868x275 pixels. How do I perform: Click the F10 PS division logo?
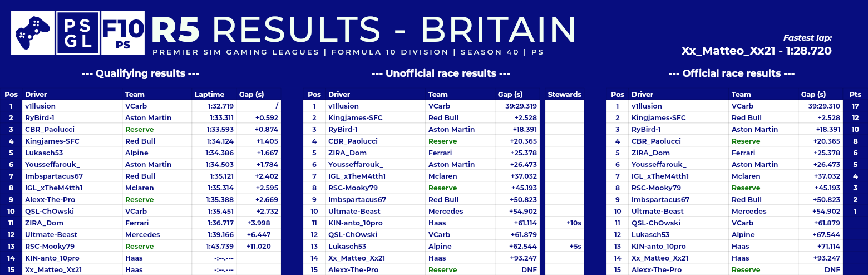123,33
